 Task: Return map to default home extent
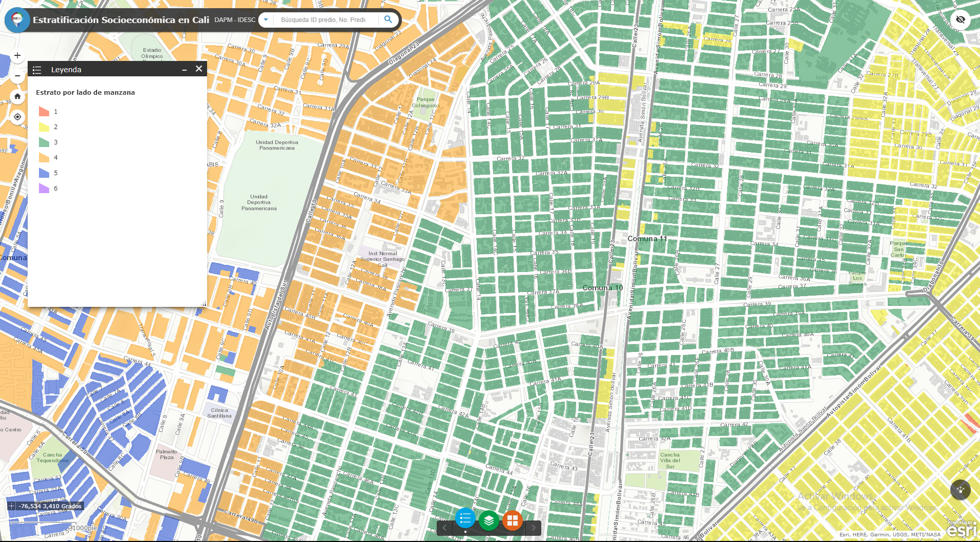[x=17, y=96]
